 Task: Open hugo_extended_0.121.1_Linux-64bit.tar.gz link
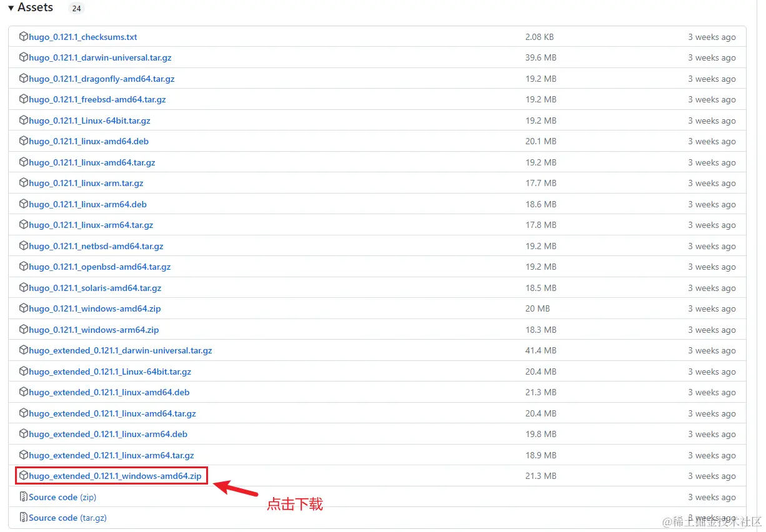(110, 372)
